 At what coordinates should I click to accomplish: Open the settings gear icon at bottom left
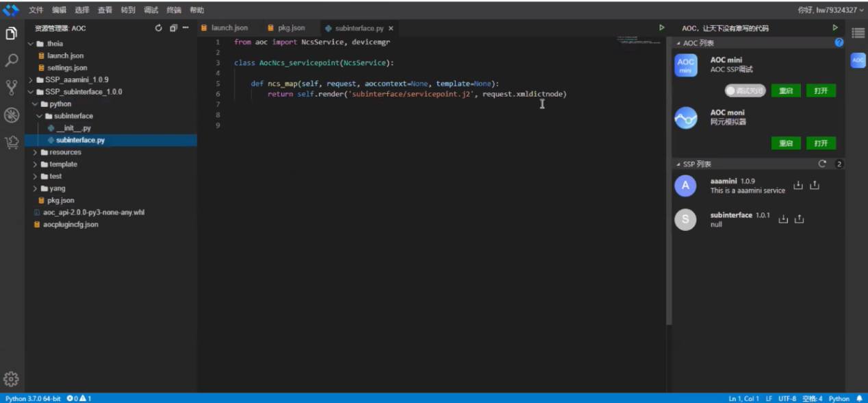pyautogui.click(x=11, y=379)
